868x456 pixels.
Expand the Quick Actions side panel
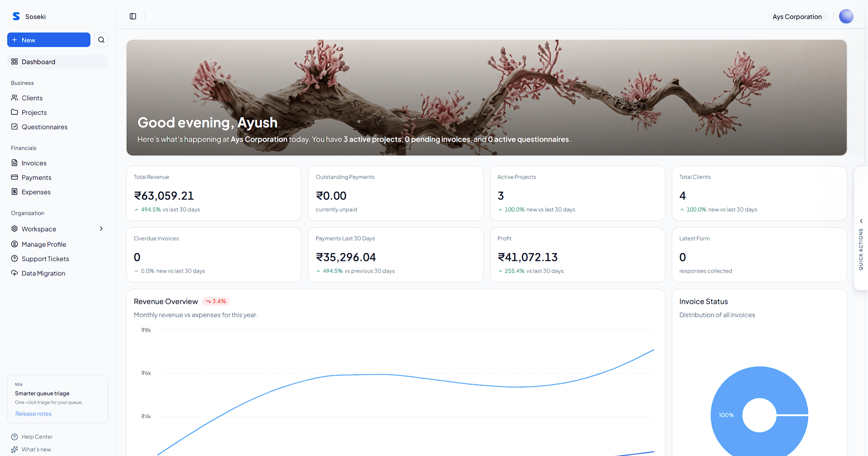pos(861,228)
